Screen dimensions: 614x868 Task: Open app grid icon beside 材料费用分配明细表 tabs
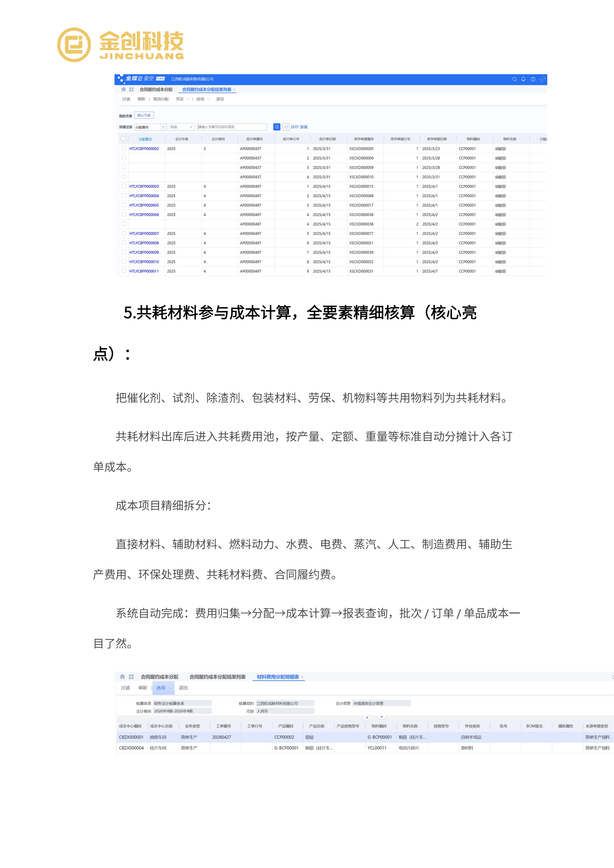(131, 677)
